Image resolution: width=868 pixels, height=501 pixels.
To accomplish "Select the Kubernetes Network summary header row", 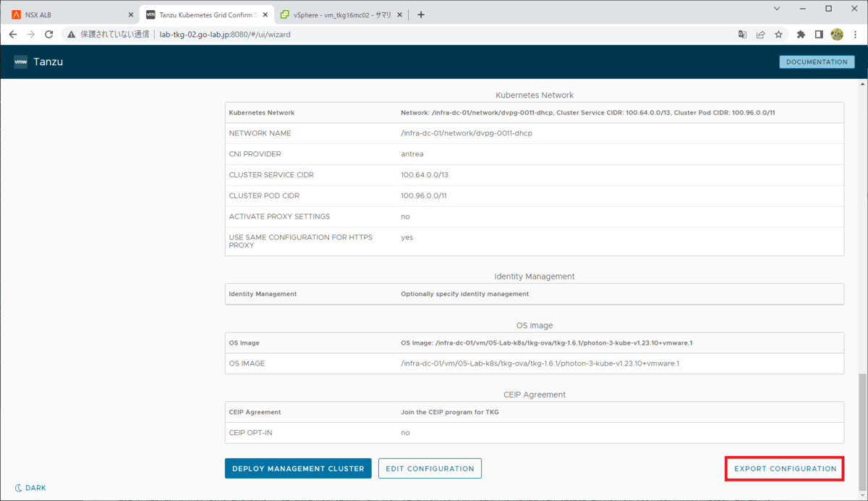I will (535, 113).
